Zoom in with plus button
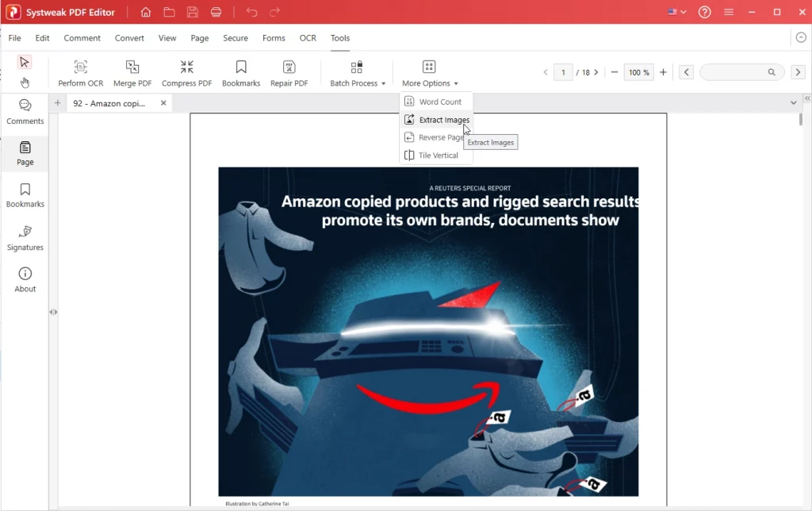The image size is (812, 511). pos(663,72)
